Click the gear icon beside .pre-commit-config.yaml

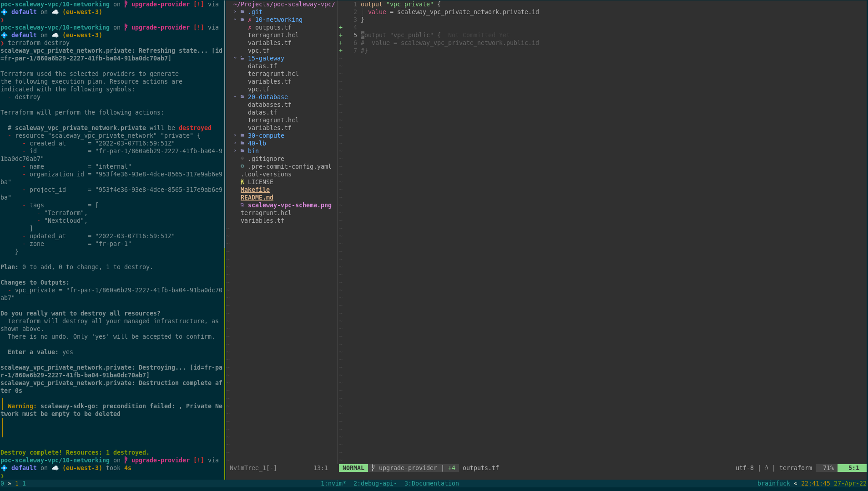pos(242,166)
